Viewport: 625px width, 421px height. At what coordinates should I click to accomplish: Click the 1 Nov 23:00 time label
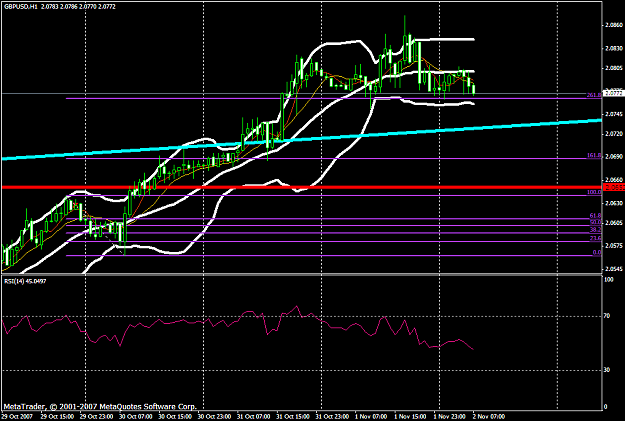pos(450,417)
